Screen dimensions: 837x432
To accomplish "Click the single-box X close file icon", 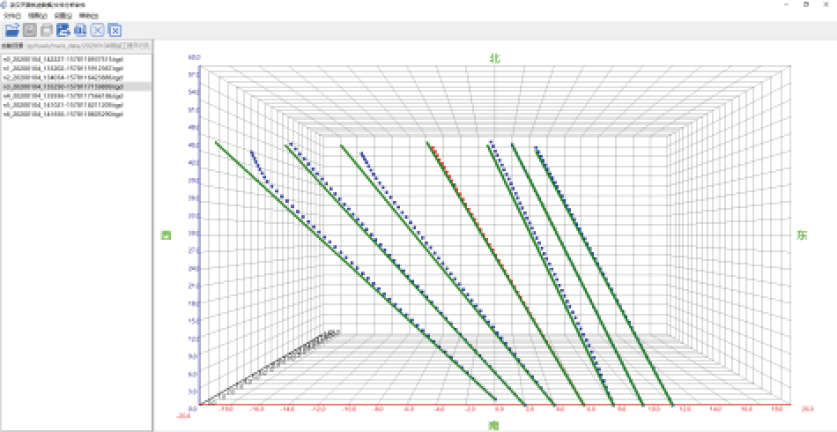I will point(97,31).
